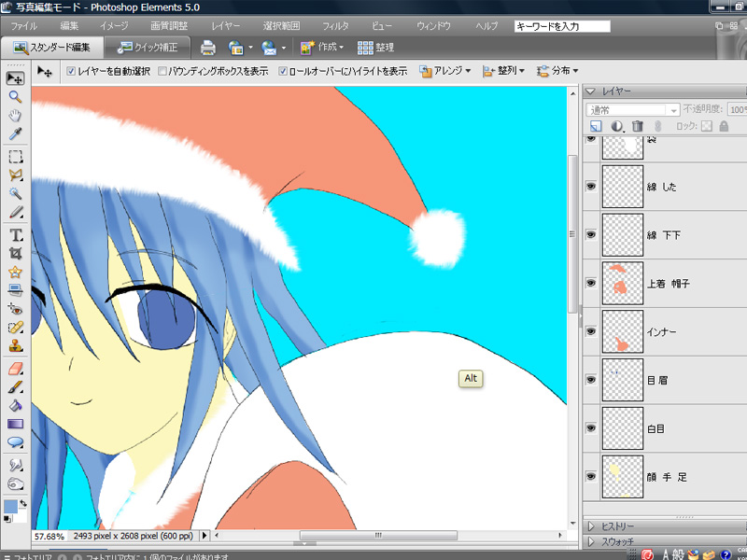Open the '整列' align dropdown
747x560 pixels.
(x=503, y=71)
